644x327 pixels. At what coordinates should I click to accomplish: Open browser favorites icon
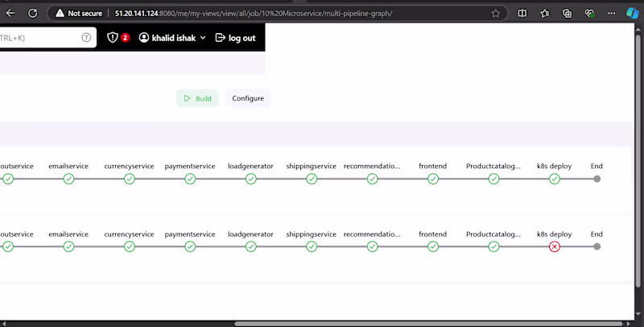click(545, 13)
